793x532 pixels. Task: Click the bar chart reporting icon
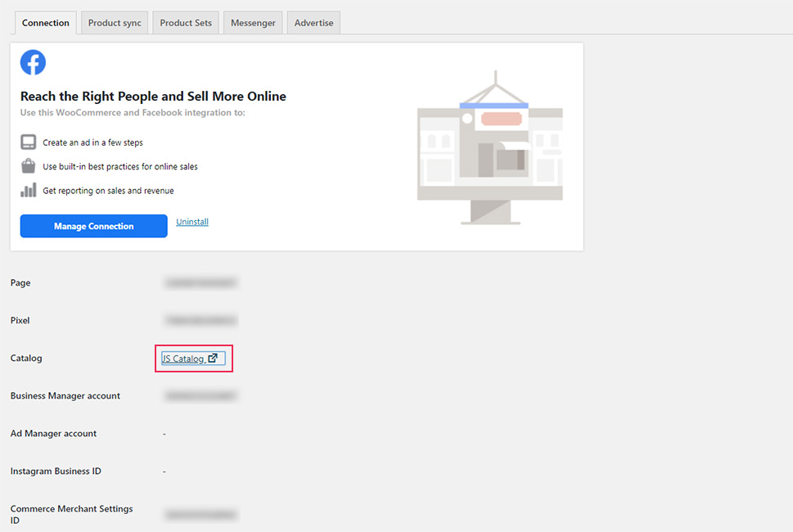[x=29, y=190]
